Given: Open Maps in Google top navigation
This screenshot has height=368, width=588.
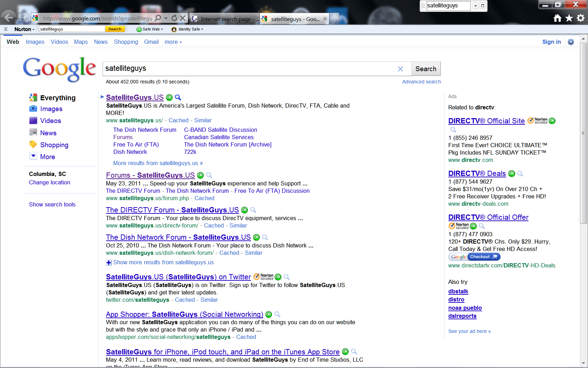Looking at the screenshot, I should (81, 42).
